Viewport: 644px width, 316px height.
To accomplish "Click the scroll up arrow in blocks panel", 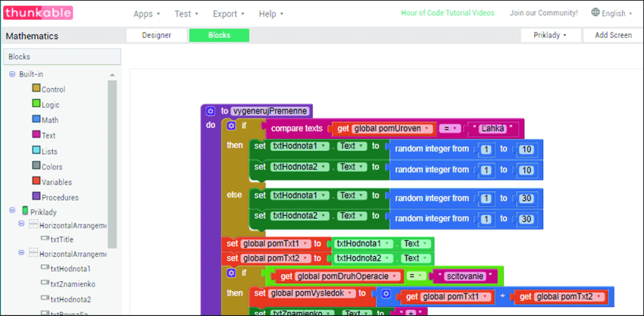I will [x=112, y=75].
